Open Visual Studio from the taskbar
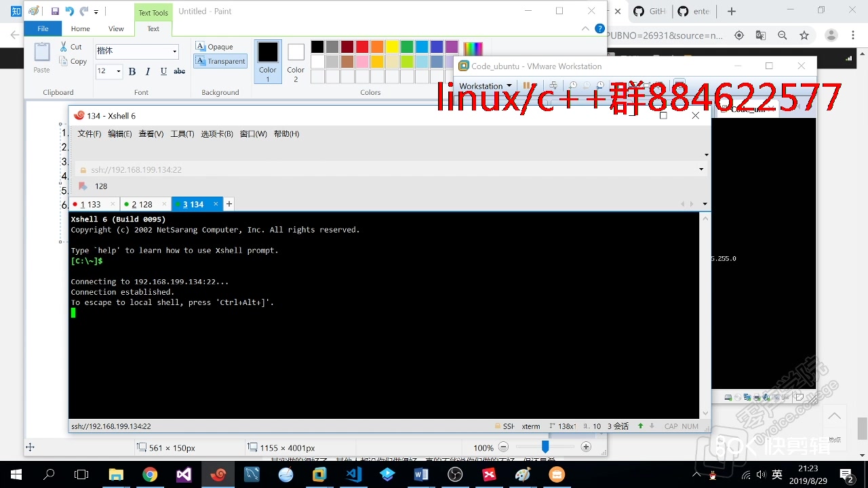Viewport: 868px width, 488px height. 184,474
